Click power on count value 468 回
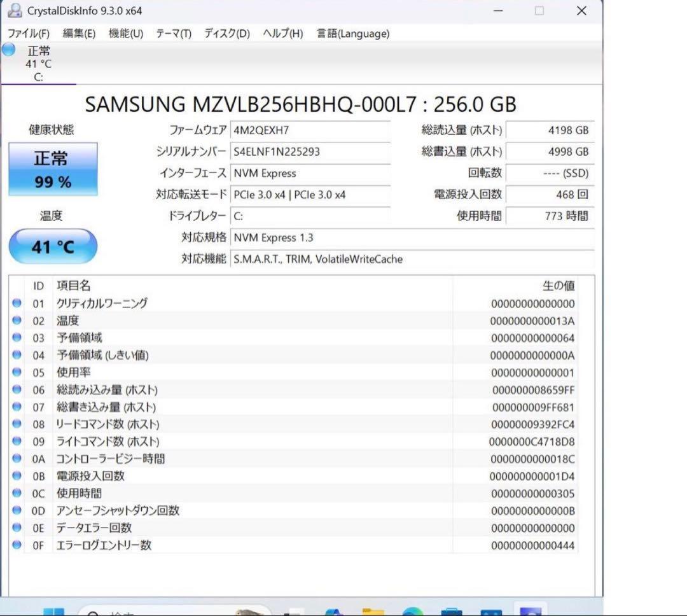Screen dimensions: 687x616 click(550, 195)
